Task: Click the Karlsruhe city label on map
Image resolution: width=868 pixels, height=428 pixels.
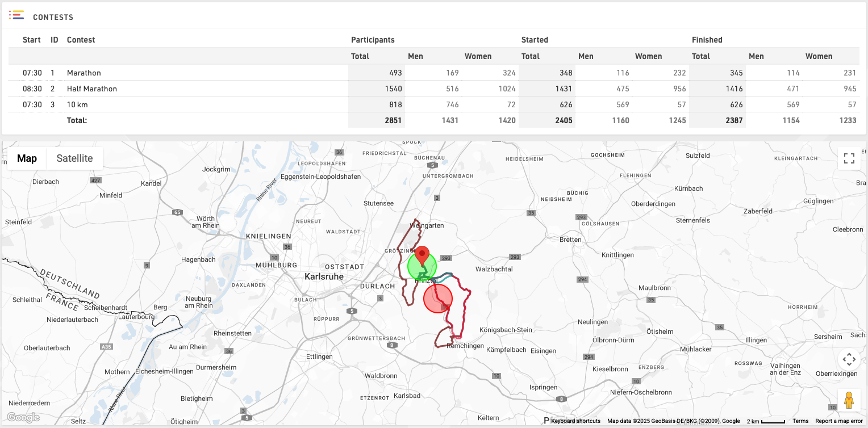Action: [324, 277]
